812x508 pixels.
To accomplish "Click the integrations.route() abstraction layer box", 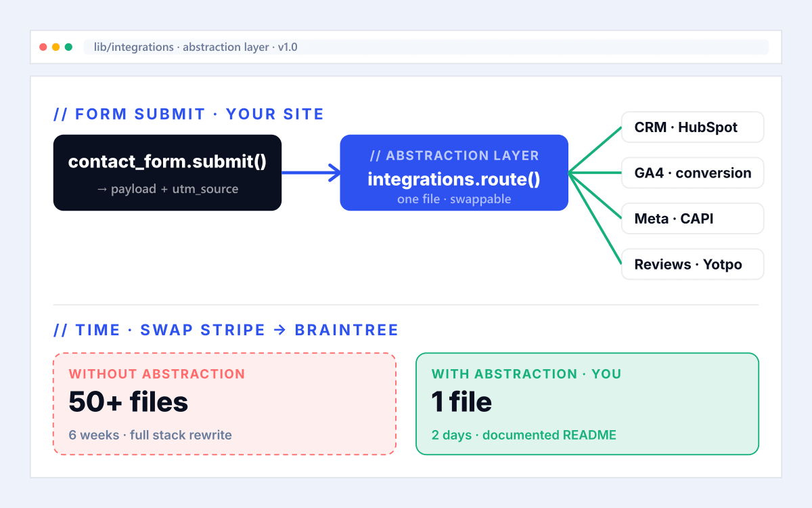I will [x=454, y=173].
